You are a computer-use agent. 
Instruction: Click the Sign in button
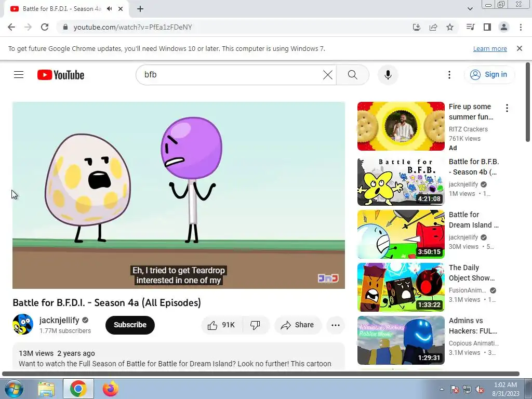(x=489, y=75)
